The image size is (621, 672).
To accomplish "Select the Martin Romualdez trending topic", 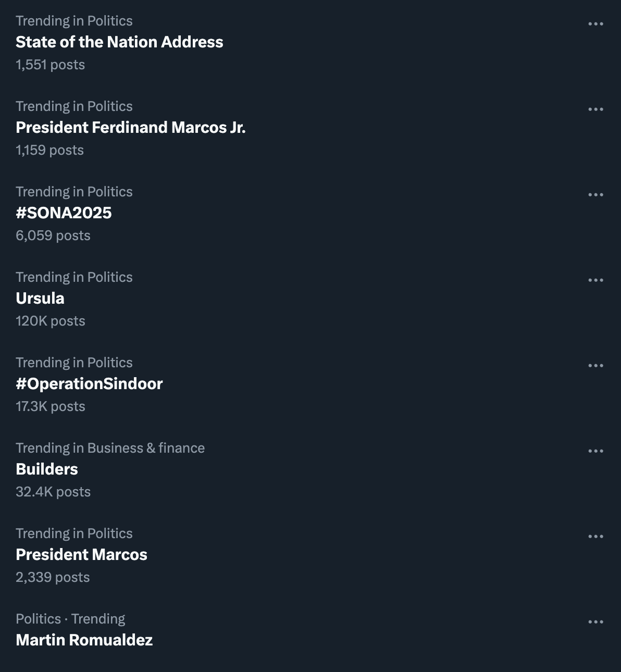I will (84, 640).
